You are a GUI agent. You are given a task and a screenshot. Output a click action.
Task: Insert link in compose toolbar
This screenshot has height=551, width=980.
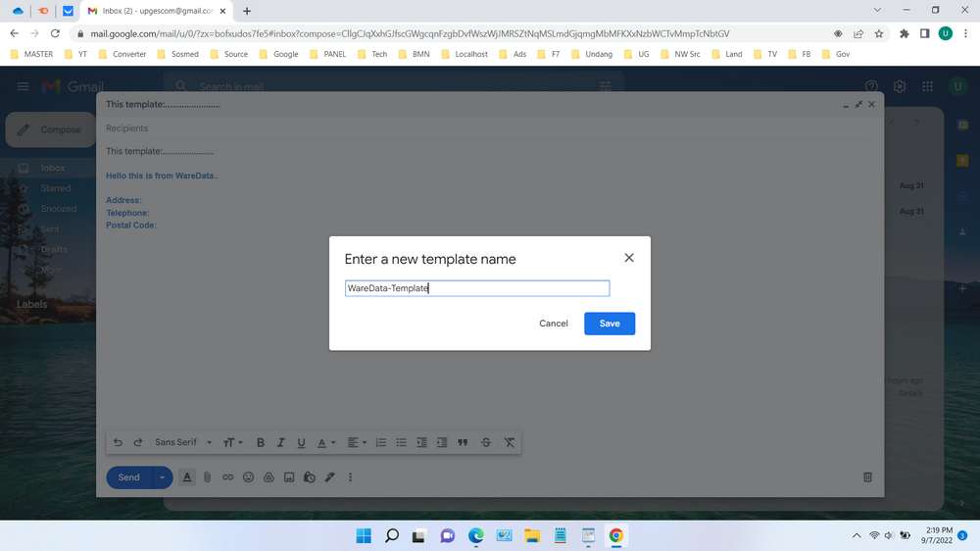pos(227,477)
